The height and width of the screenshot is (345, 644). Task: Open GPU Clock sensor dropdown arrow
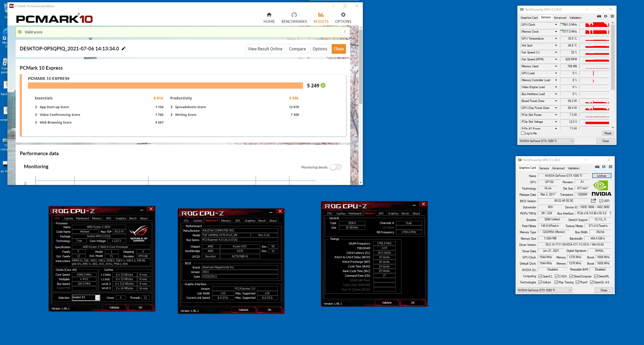tap(556, 25)
